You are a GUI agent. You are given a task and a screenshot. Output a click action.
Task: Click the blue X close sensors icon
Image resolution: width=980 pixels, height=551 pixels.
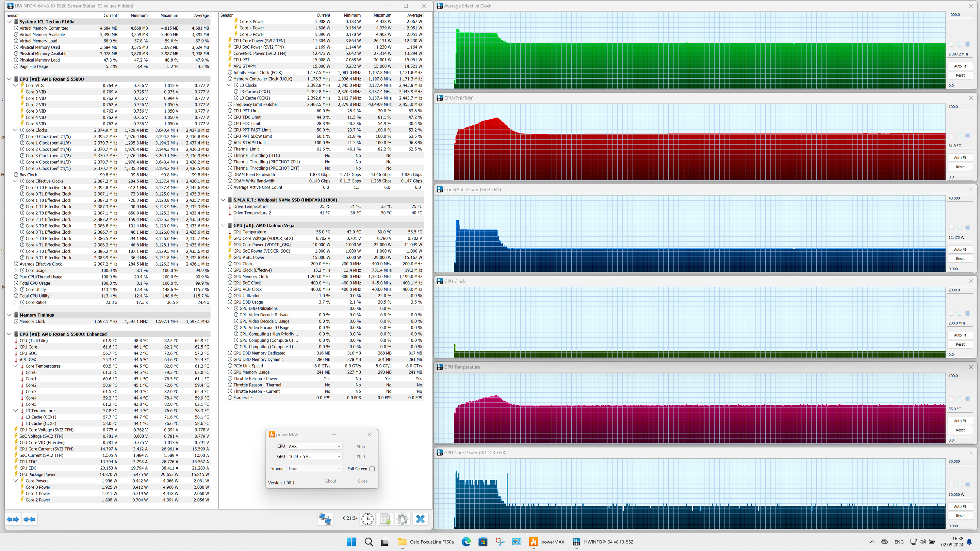[420, 519]
